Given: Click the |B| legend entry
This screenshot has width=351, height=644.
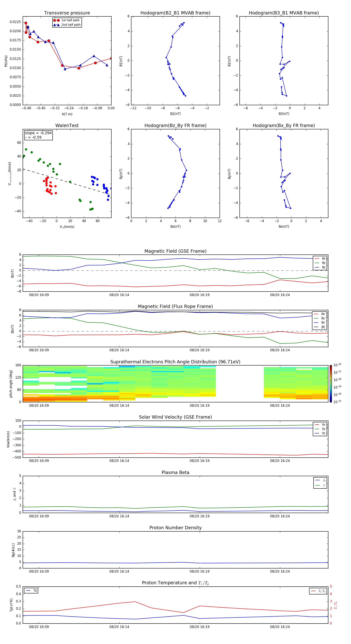Looking at the screenshot, I should point(320,327).
